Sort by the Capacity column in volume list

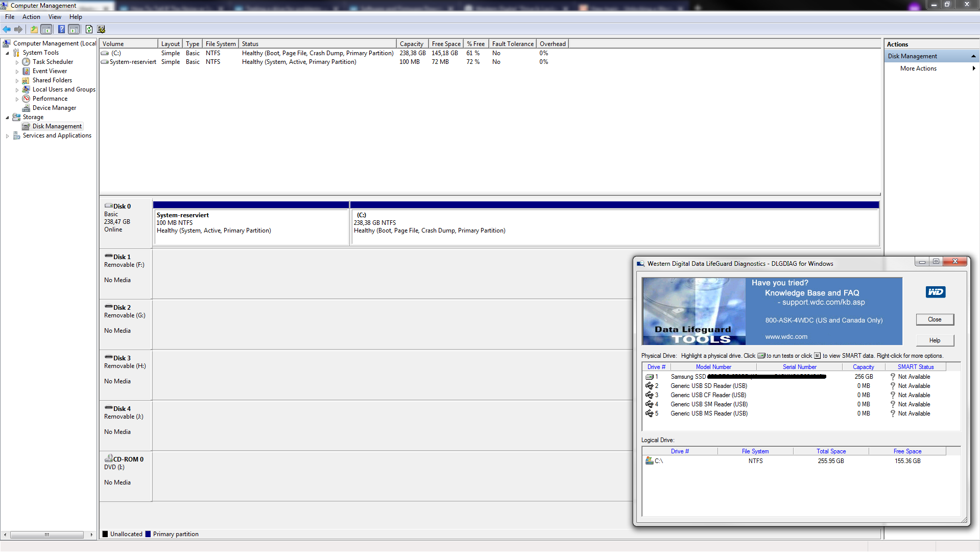pos(412,44)
